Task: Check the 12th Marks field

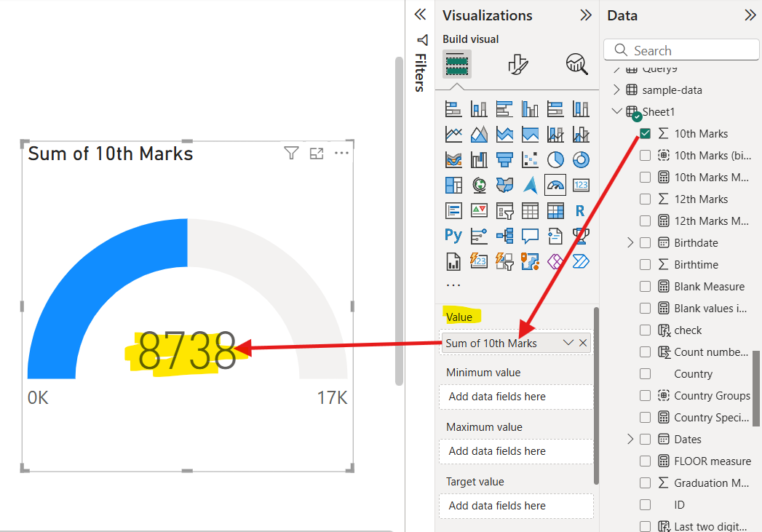Action: pos(645,199)
